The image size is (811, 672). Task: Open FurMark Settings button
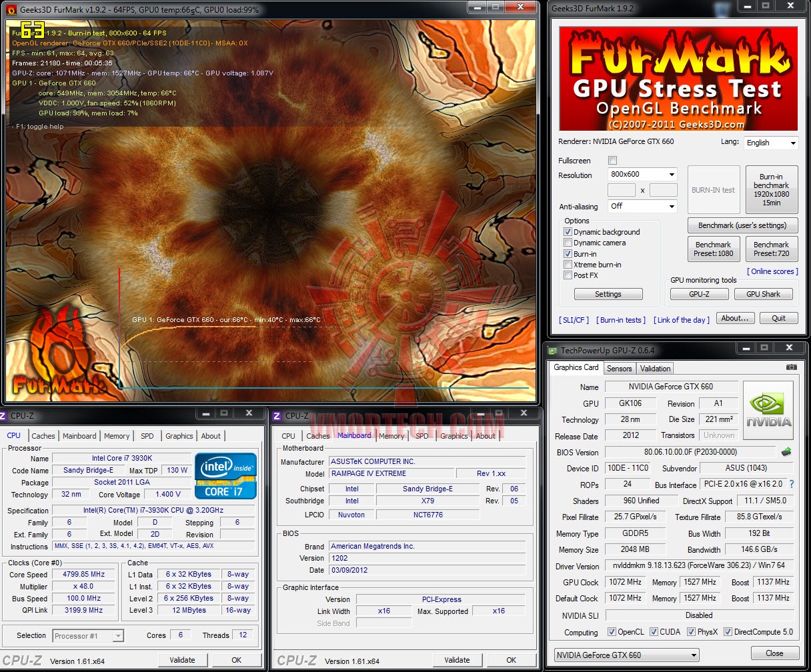(608, 294)
